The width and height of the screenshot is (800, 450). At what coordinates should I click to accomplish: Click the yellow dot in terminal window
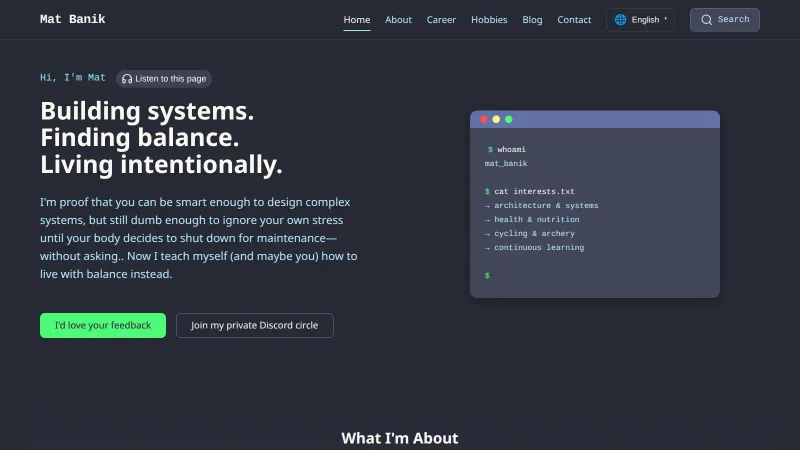496,119
